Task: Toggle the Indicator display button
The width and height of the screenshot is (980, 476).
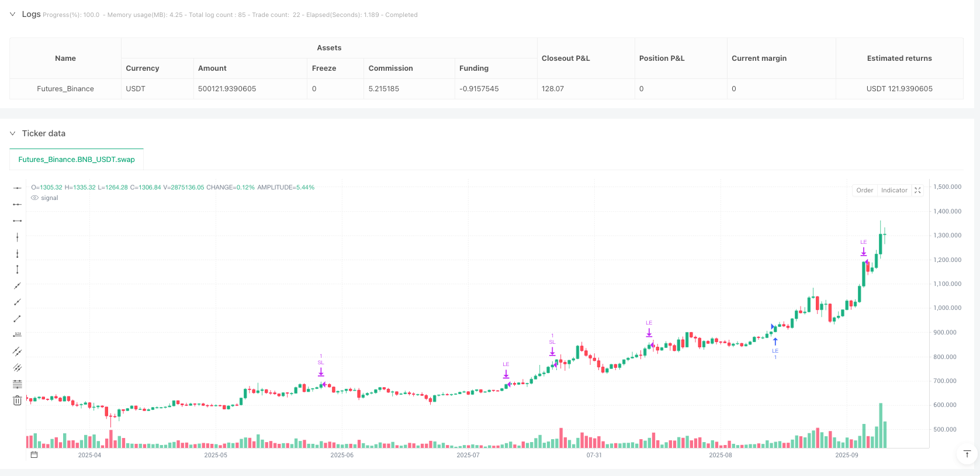Action: pos(894,191)
